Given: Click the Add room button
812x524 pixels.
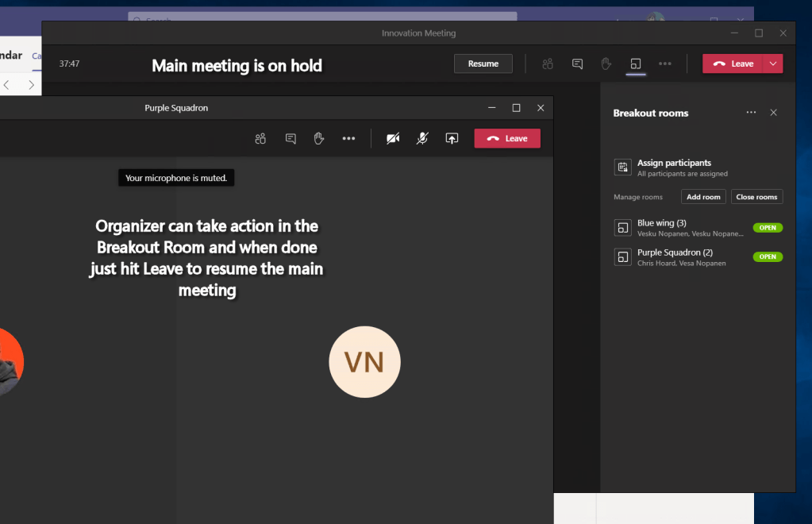Looking at the screenshot, I should (703, 197).
